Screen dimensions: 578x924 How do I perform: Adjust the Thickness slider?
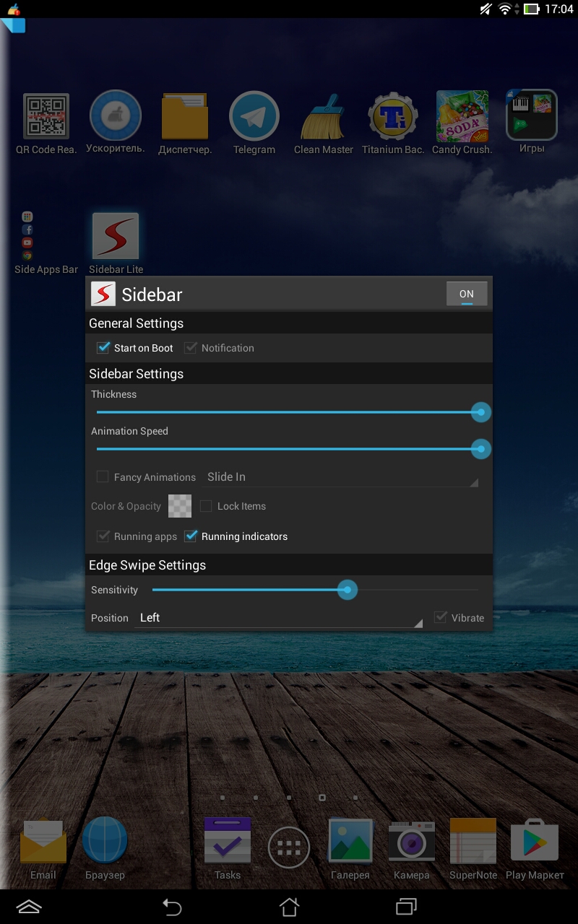pos(289,412)
